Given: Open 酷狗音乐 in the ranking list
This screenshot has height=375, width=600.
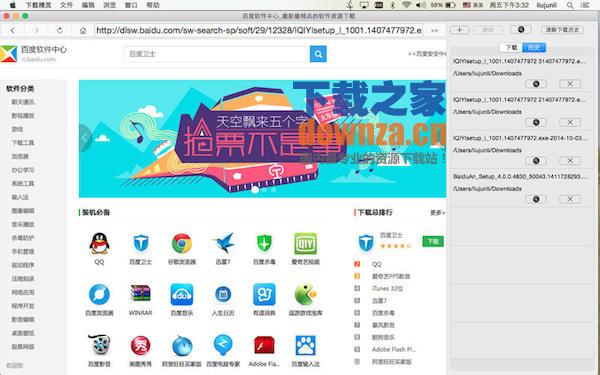Looking at the screenshot, I should [x=383, y=338].
